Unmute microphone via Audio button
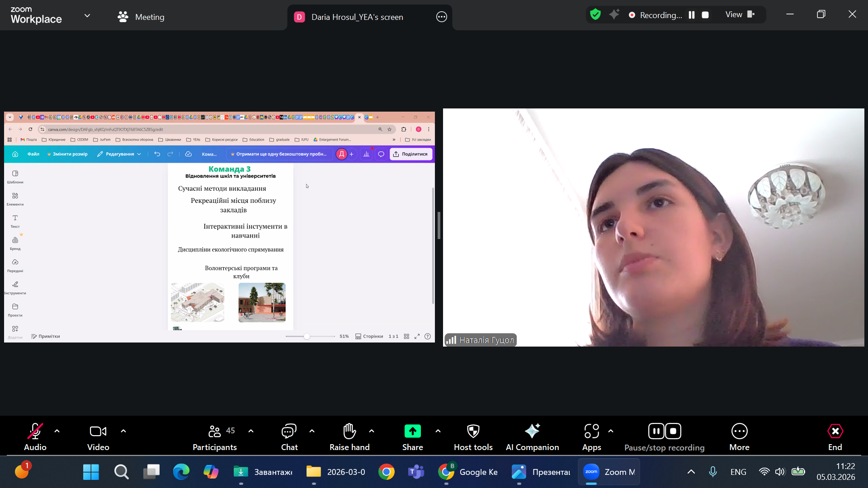This screenshot has width=868, height=488. pyautogui.click(x=35, y=432)
